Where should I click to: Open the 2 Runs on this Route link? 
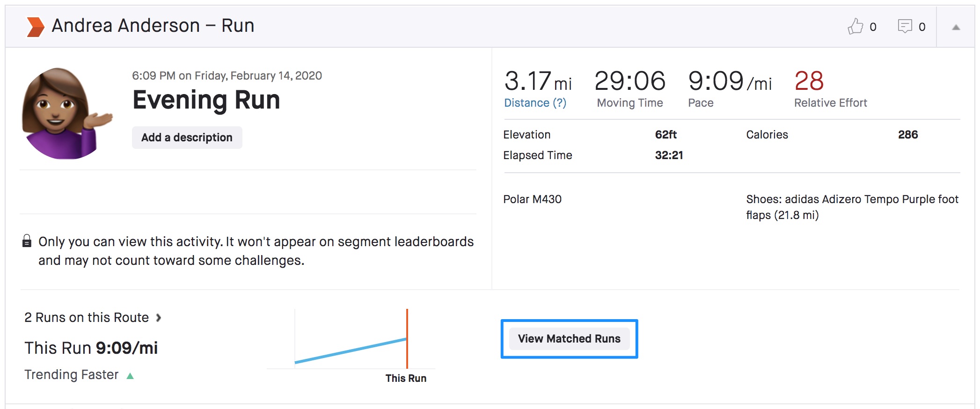(87, 318)
